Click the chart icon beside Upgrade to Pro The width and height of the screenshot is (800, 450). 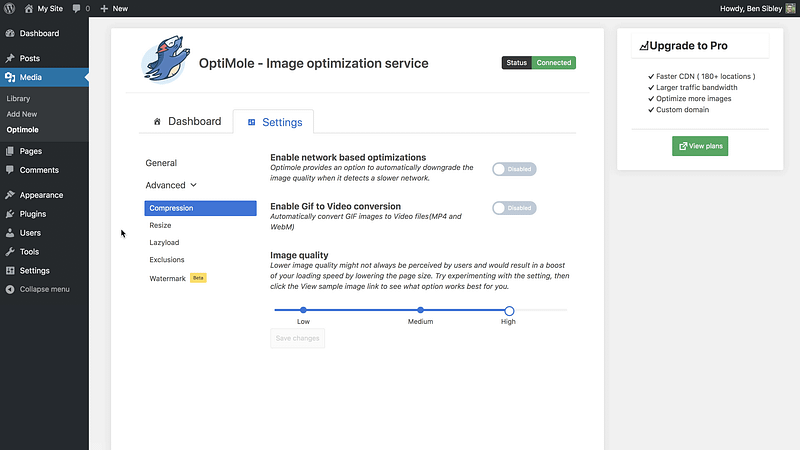click(x=644, y=46)
